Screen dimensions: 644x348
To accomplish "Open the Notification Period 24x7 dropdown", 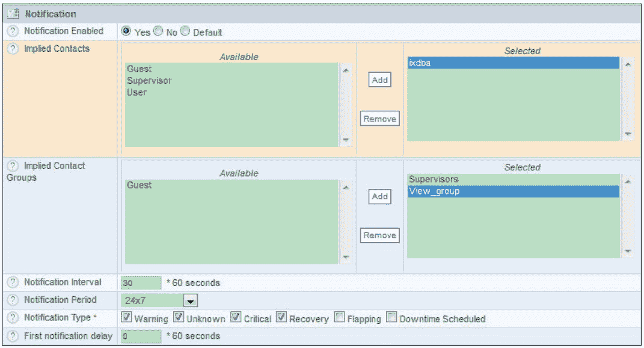I will [190, 300].
